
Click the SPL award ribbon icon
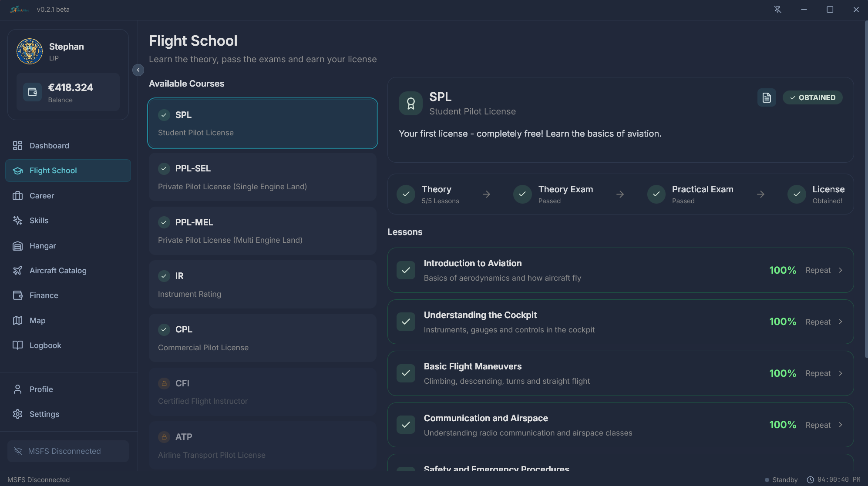[x=410, y=104]
